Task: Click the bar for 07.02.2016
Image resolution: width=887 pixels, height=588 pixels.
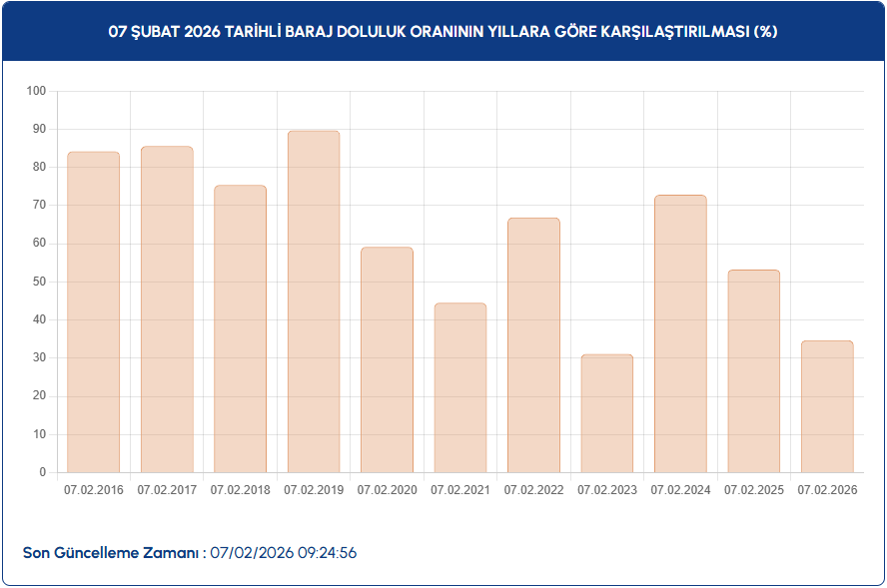Action: coord(94,311)
